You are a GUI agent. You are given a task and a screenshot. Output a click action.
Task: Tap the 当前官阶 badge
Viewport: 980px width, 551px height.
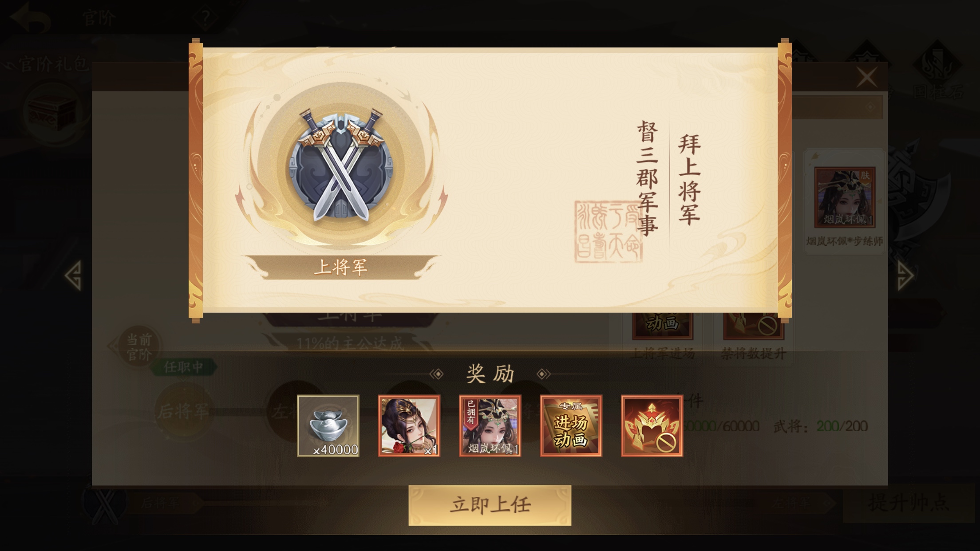coord(139,347)
